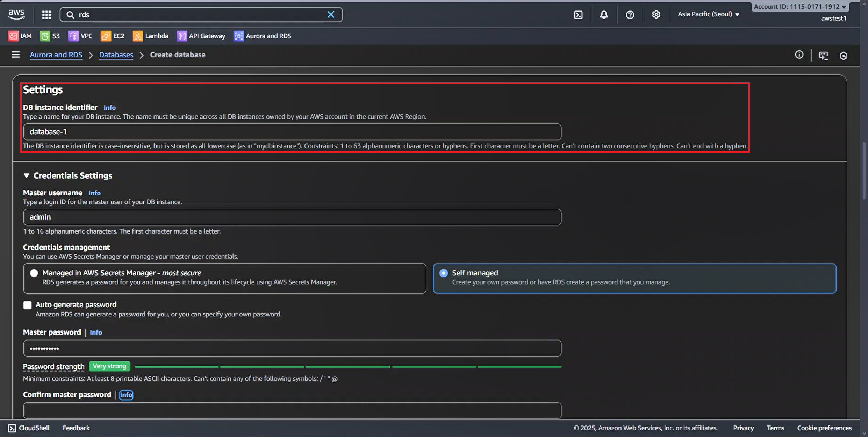This screenshot has height=437, width=868.
Task: Select the Self managed credentials option
Action: click(x=443, y=273)
